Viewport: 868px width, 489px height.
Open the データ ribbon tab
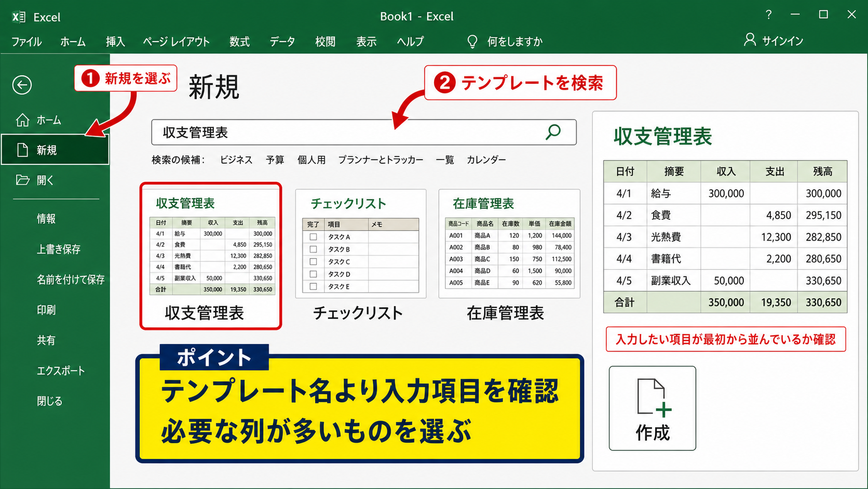coord(282,42)
